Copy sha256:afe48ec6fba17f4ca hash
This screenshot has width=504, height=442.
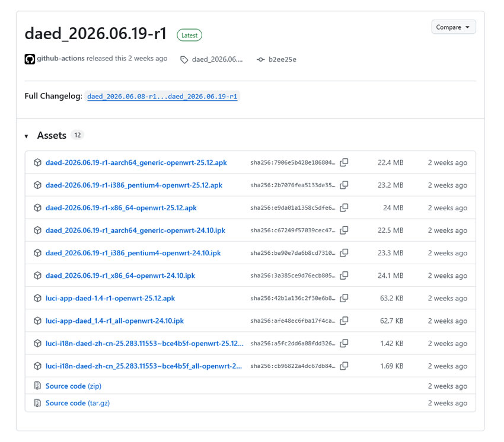coord(344,321)
